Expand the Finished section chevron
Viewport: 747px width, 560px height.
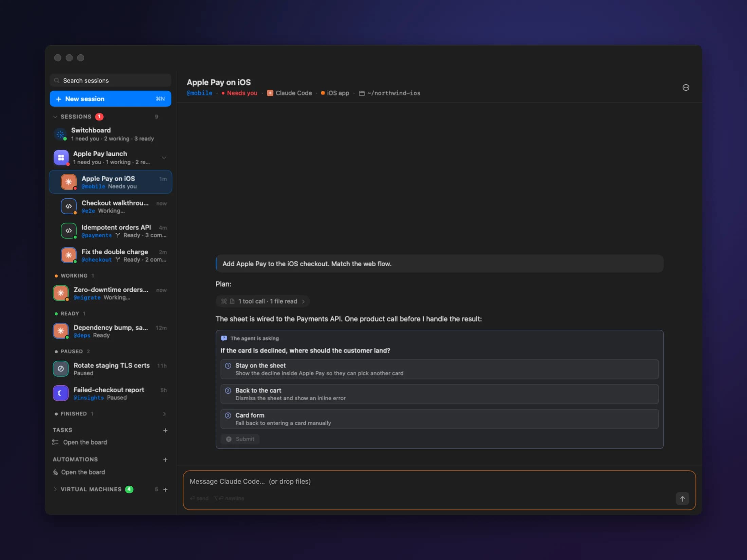click(x=164, y=414)
